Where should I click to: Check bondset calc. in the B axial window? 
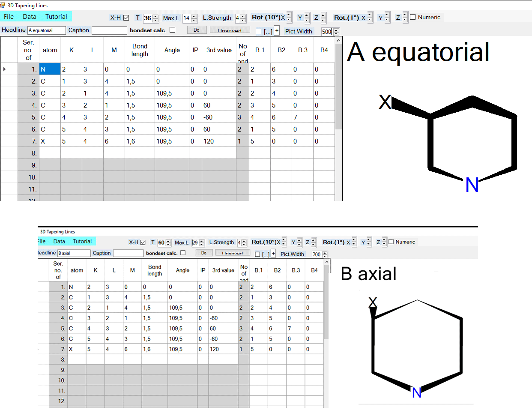(183, 253)
